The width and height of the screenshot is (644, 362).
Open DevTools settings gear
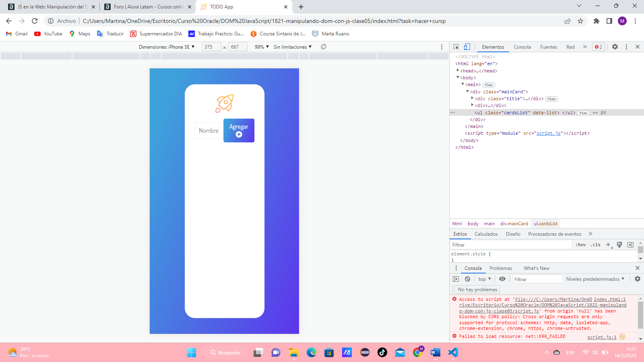(615, 47)
